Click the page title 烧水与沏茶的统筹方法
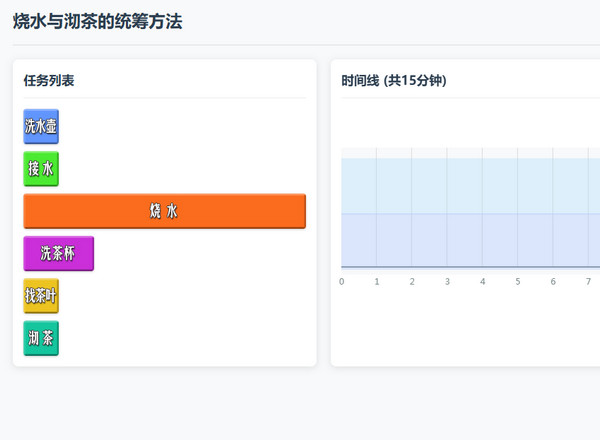600x440 pixels. [x=97, y=21]
